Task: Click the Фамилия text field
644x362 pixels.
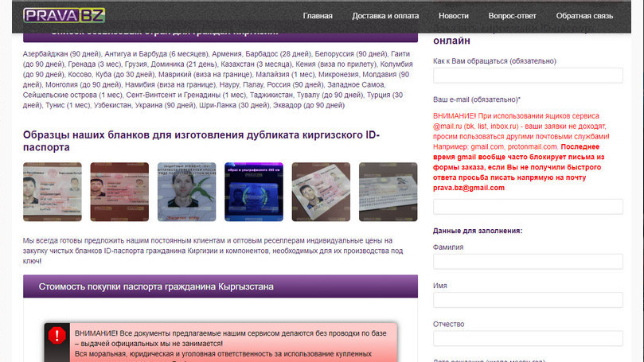Action: pyautogui.click(x=528, y=262)
